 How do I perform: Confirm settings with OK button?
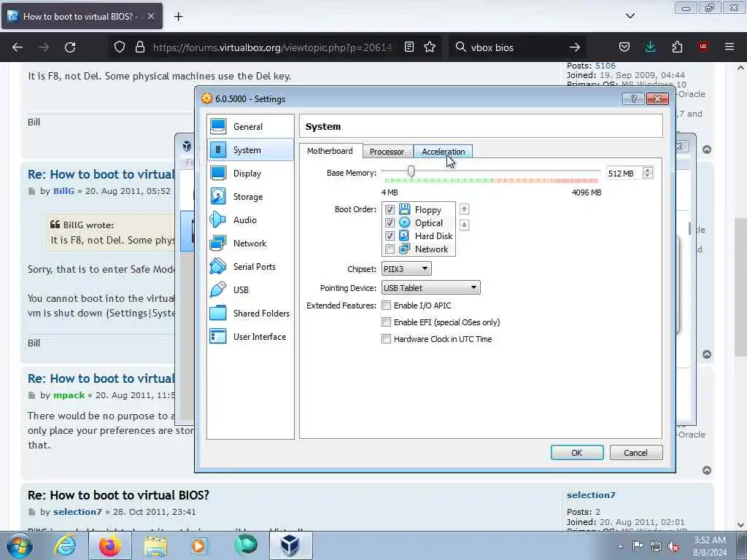(577, 452)
